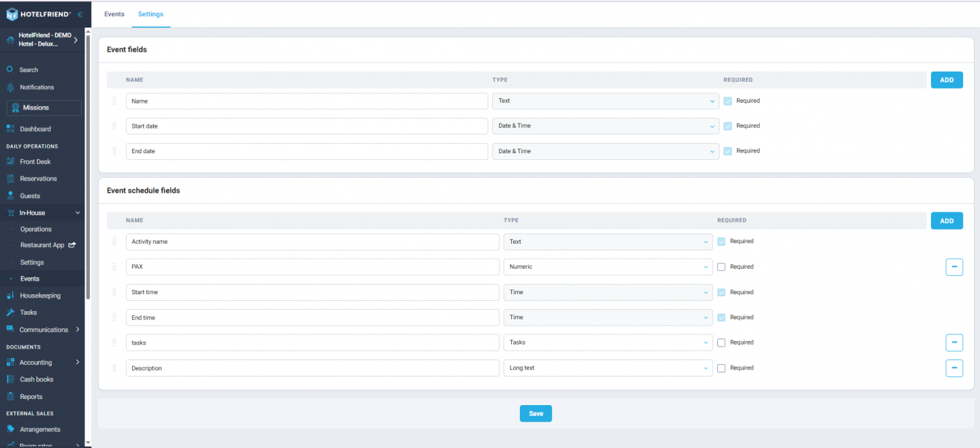Click ADD in Event schedule fields section
Image resolution: width=980 pixels, height=448 pixels.
tap(947, 221)
